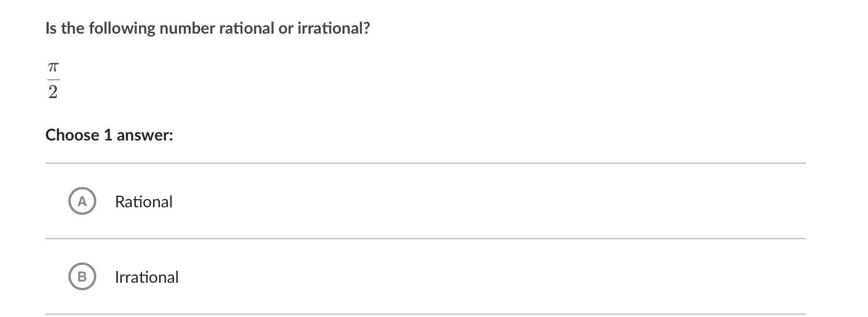Viewport: 868px width, 317px height.
Task: Click the denominator 2 of the fraction
Action: [x=53, y=92]
